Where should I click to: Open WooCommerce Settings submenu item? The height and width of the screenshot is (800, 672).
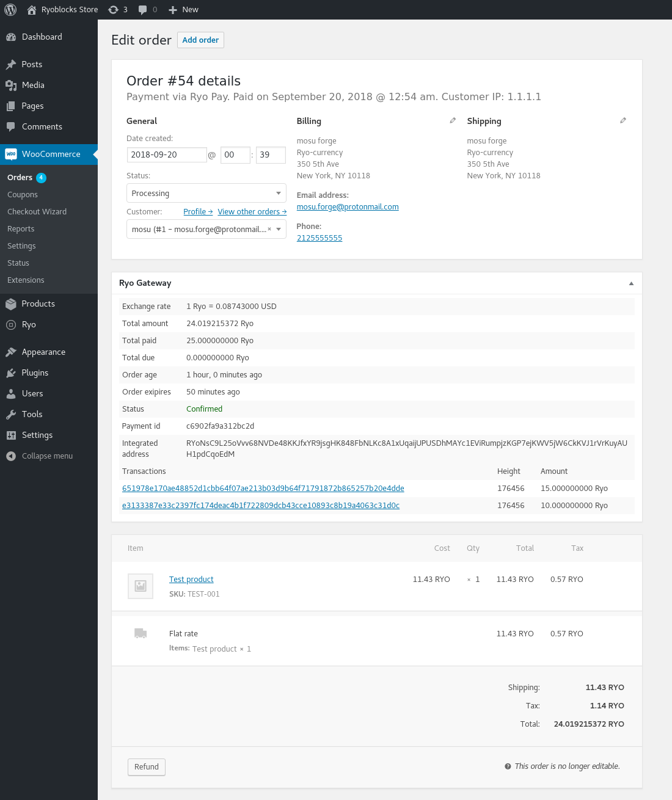pyautogui.click(x=21, y=246)
